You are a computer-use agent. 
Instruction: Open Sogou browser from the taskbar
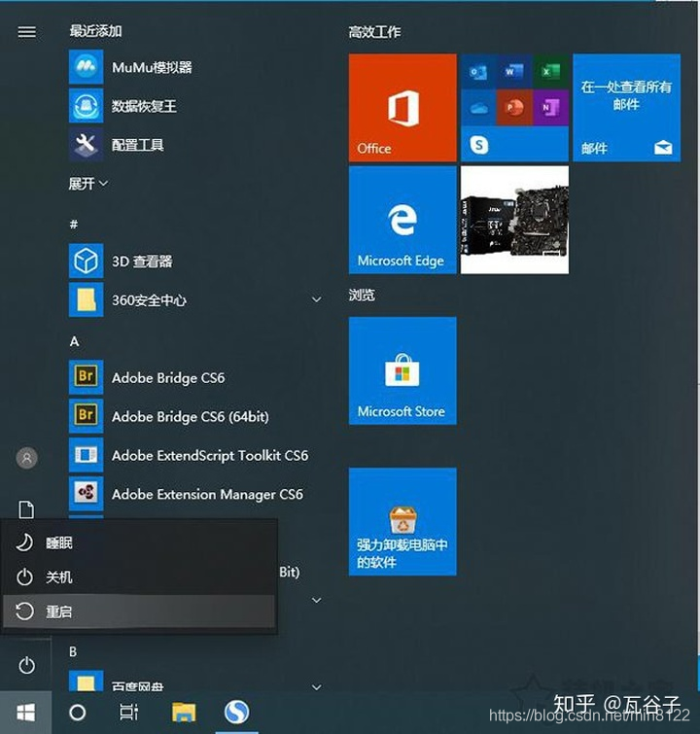click(x=236, y=713)
